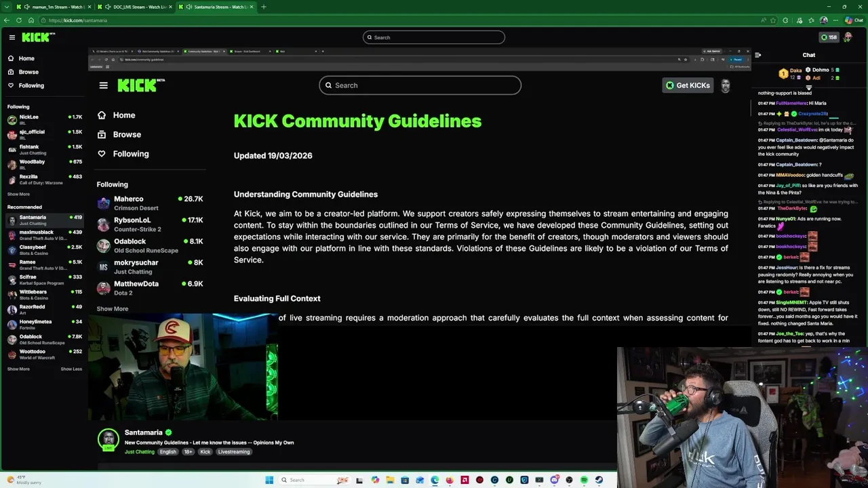Open WoodBaby channel in sidebar
The width and height of the screenshot is (868, 488).
point(44,164)
